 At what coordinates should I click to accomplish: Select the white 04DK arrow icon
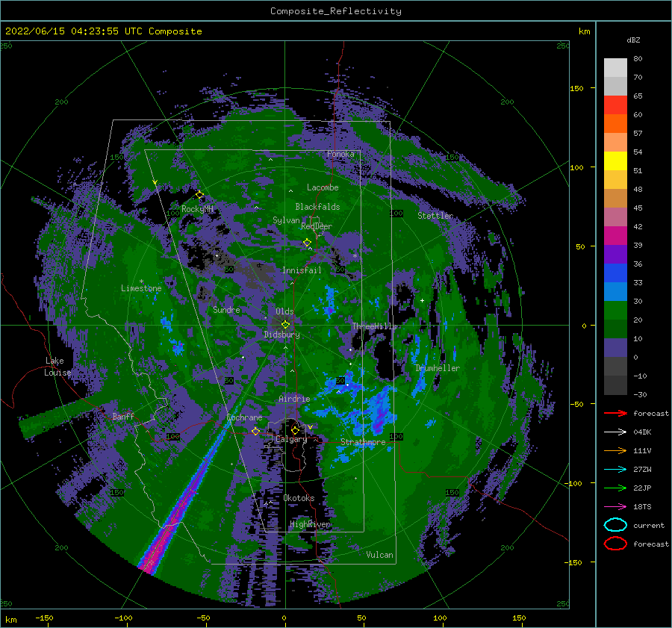615,432
